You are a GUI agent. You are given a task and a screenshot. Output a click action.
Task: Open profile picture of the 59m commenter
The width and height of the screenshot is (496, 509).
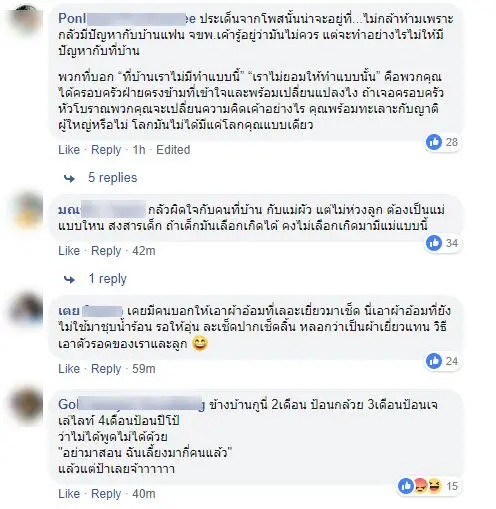point(27,308)
